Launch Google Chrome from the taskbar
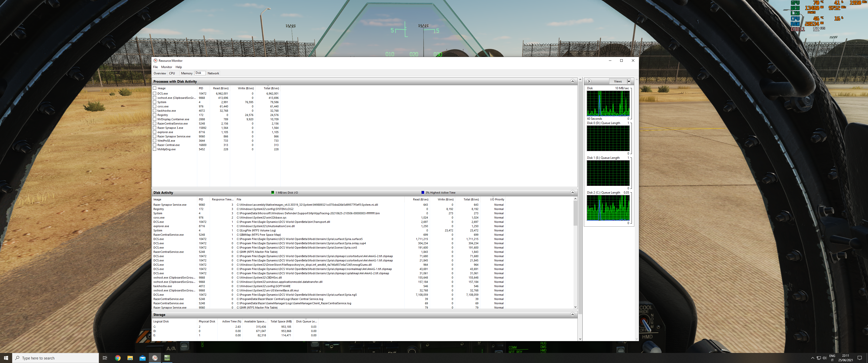The image size is (868, 363). click(118, 358)
